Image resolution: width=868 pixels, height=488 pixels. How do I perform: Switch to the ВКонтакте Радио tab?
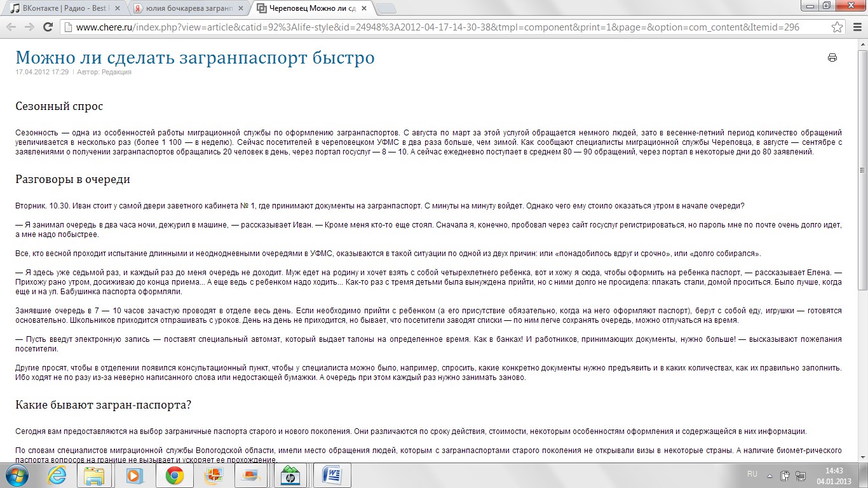click(62, 8)
